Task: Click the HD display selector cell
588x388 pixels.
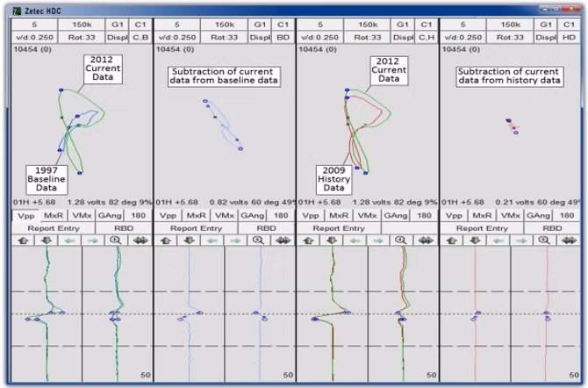Action: [570, 38]
